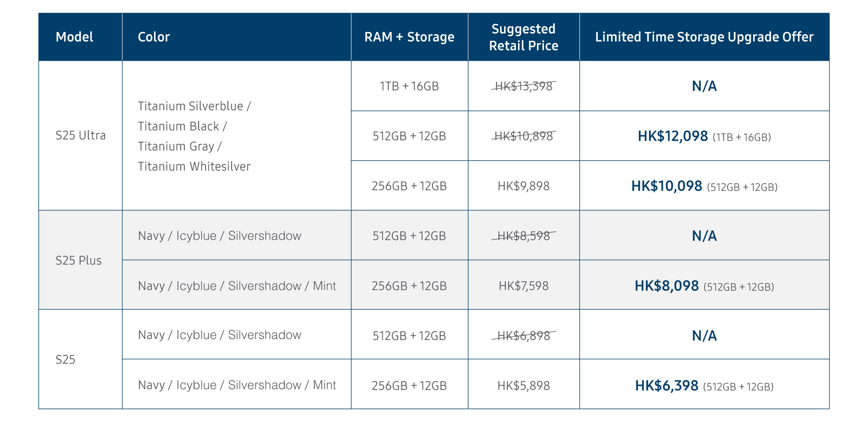Click the 1TB + 16GB storage cell
This screenshot has height=422, width=868.
click(x=409, y=86)
